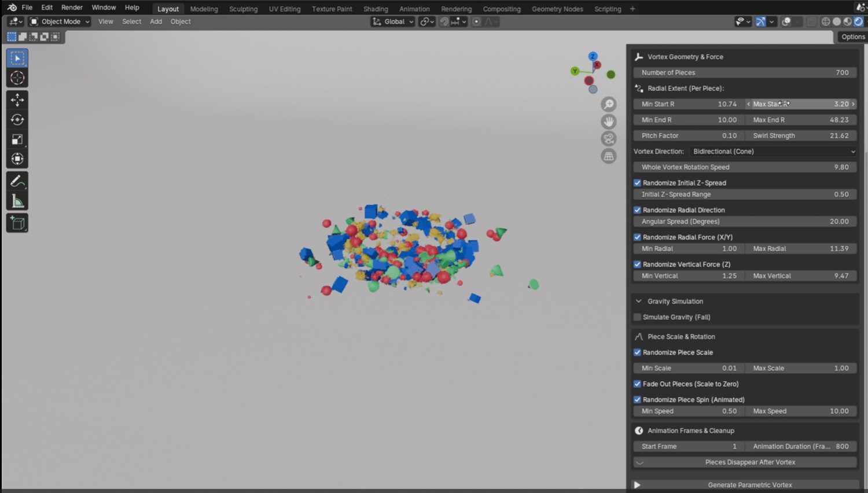Set selection mode to subtract
The height and width of the screenshot is (493, 868).
click(x=34, y=36)
